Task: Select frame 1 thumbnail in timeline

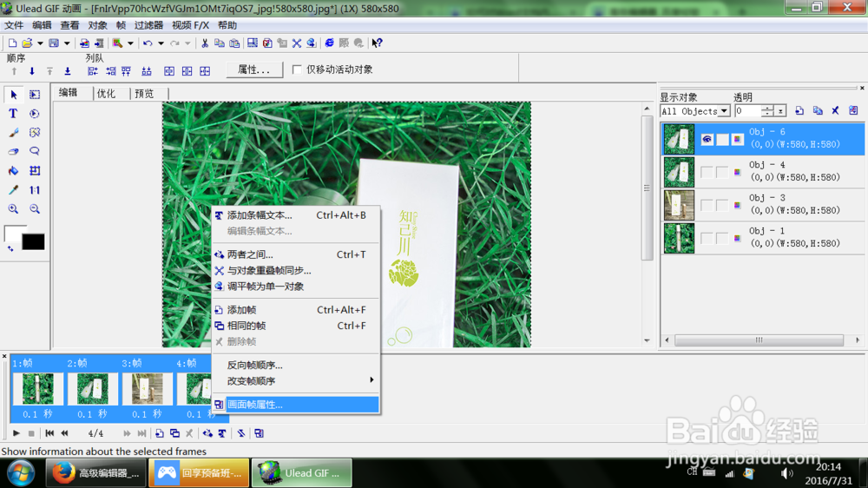Action: (x=37, y=388)
